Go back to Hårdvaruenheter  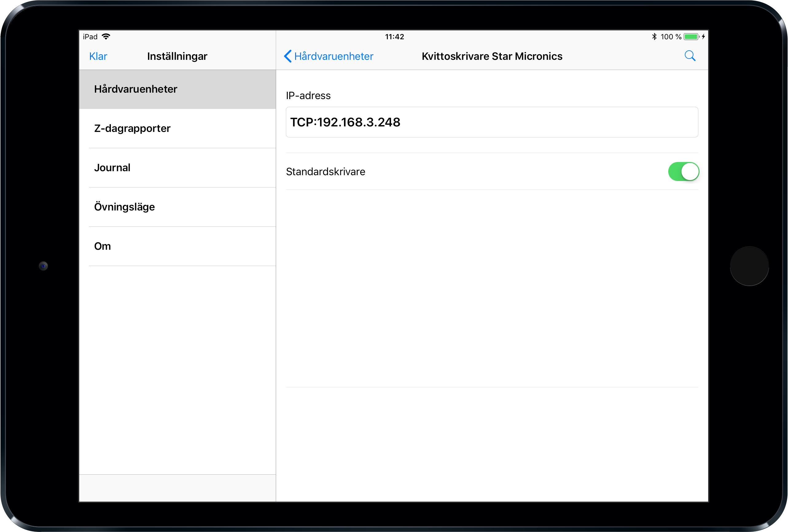coord(328,56)
